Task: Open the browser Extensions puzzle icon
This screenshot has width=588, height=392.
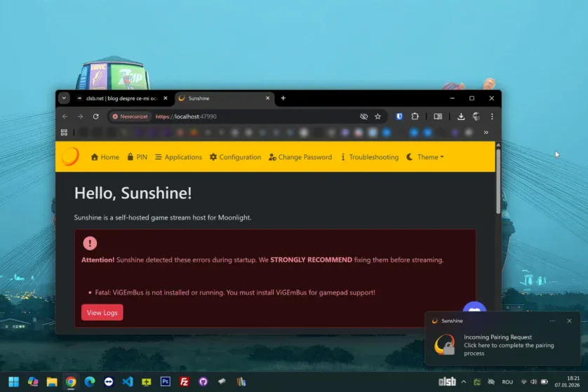Action: pos(415,116)
